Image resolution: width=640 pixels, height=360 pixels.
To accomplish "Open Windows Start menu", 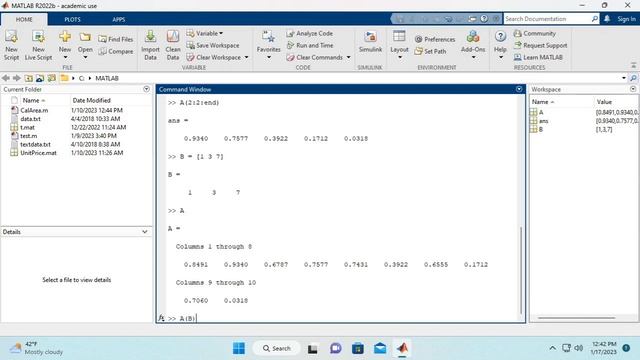I will pos(239,348).
